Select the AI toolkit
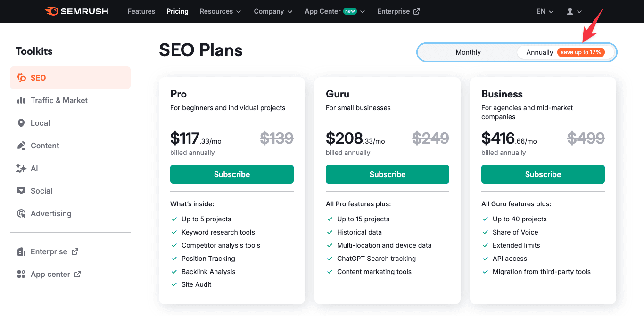The width and height of the screenshot is (644, 316). click(x=70, y=168)
